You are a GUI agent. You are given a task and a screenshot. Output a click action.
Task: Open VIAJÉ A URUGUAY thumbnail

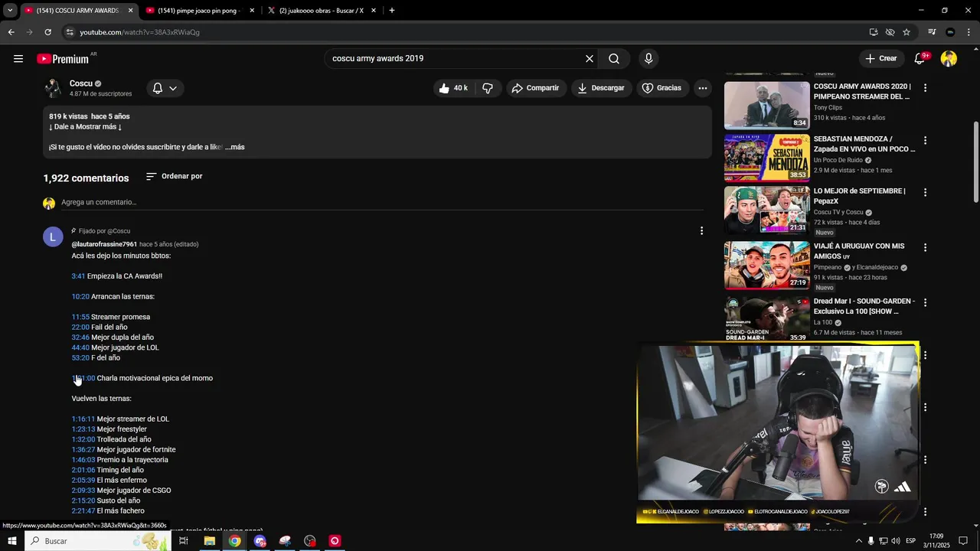(x=766, y=265)
